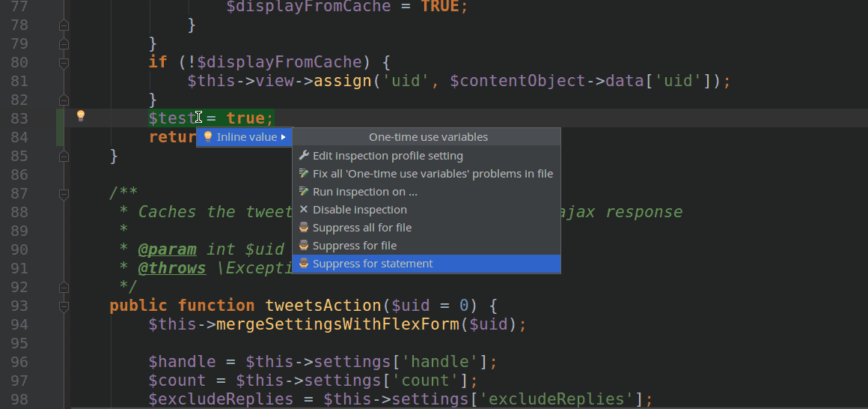
Task: Click the 'handle' string on line 96
Action: click(440, 362)
